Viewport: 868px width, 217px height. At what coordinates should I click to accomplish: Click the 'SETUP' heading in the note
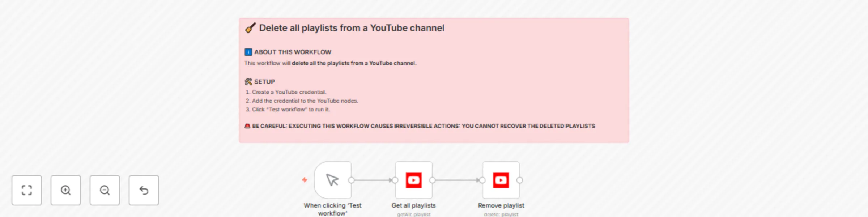pyautogui.click(x=264, y=82)
